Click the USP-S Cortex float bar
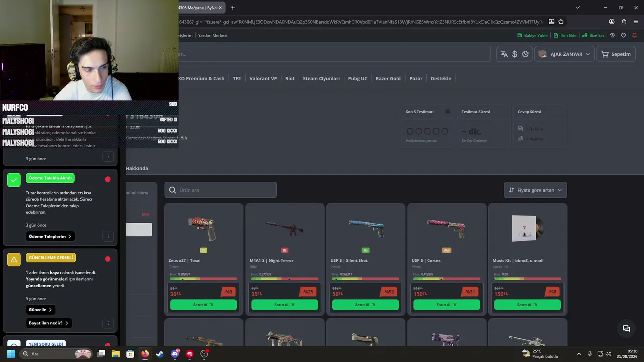Screen dimensions: 644x362 pyautogui.click(x=446, y=278)
